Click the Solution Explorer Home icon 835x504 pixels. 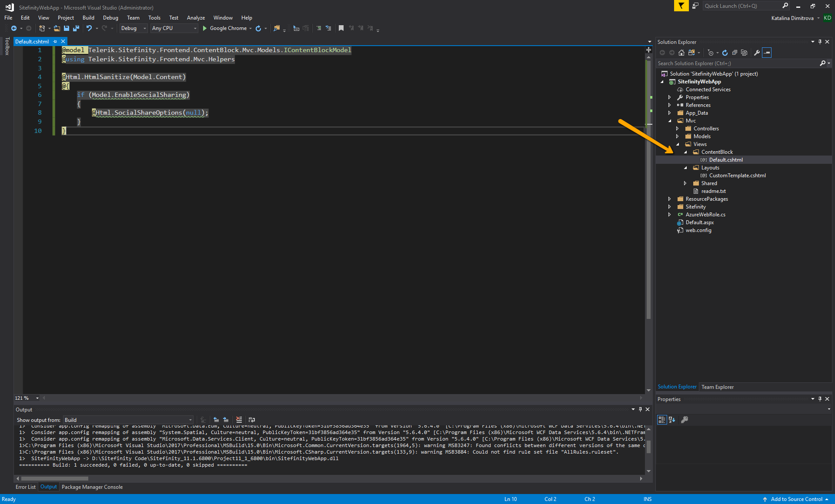click(x=681, y=53)
